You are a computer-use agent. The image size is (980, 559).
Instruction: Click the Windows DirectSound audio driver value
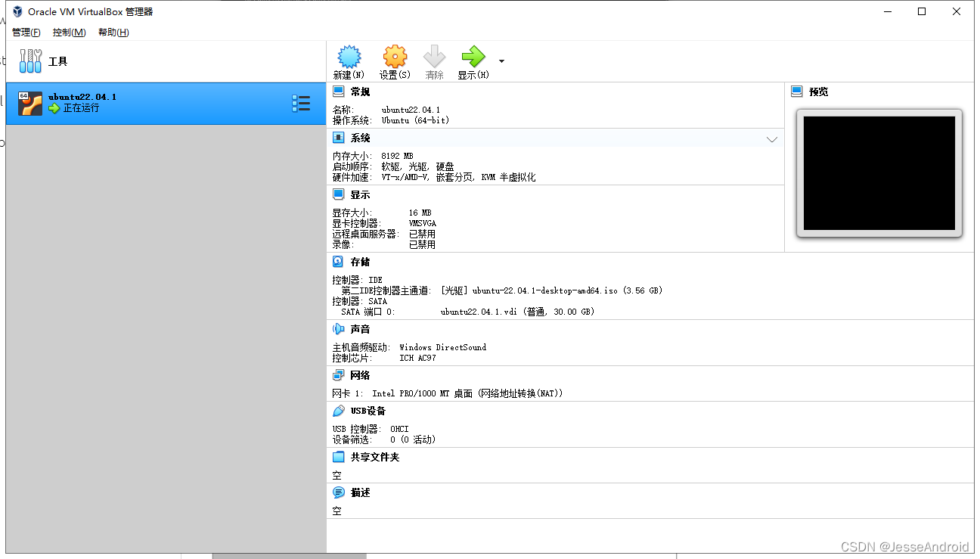[442, 347]
